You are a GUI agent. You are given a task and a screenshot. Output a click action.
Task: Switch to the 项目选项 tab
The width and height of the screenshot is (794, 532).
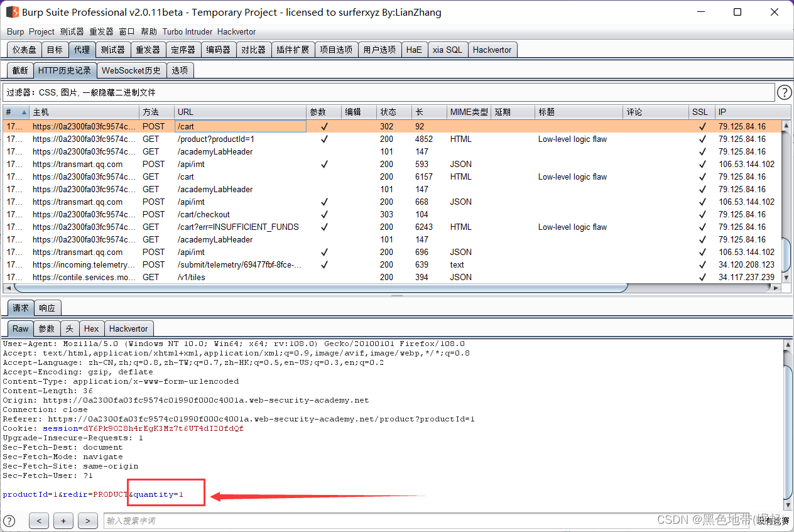point(336,50)
